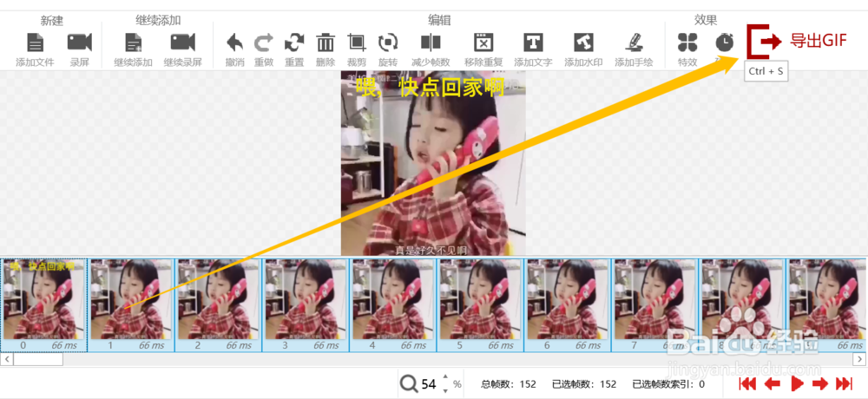Reset edits with the 重置 icon
The height and width of the screenshot is (399, 868).
[x=294, y=43]
